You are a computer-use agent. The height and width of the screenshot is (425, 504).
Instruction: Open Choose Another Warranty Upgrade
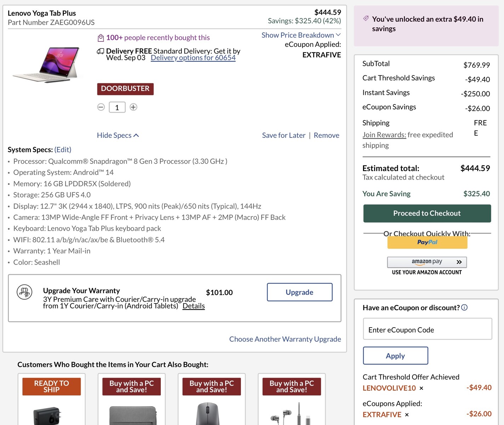[285, 339]
